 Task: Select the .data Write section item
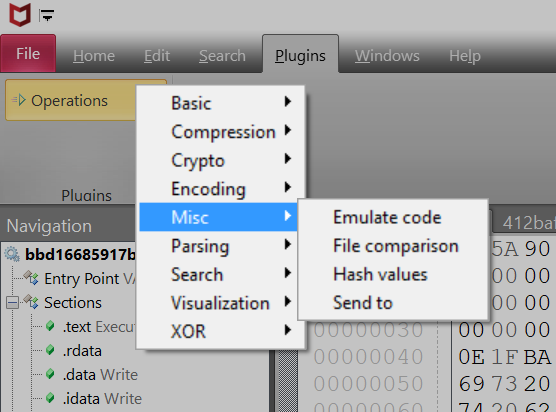pos(100,374)
